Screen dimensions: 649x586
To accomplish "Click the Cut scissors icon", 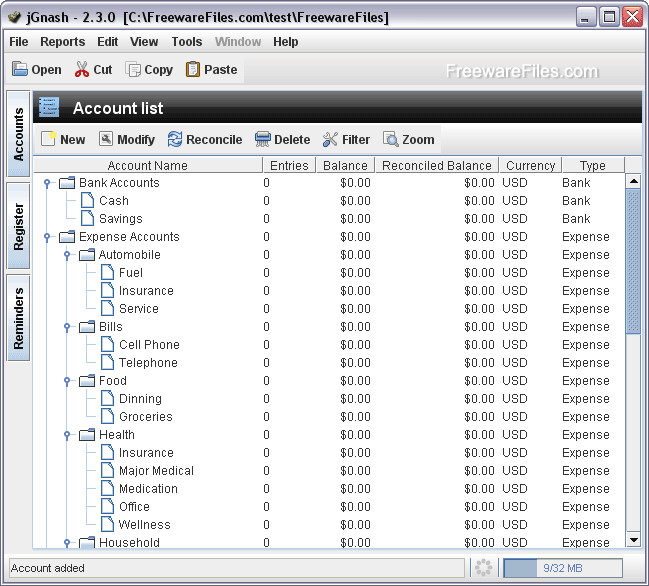I will tap(82, 69).
